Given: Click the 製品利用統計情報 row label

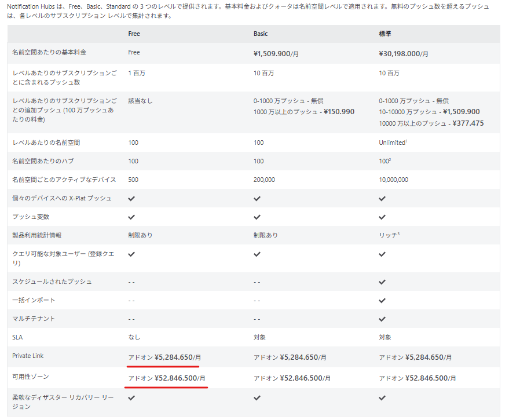Looking at the screenshot, I should coord(37,236).
